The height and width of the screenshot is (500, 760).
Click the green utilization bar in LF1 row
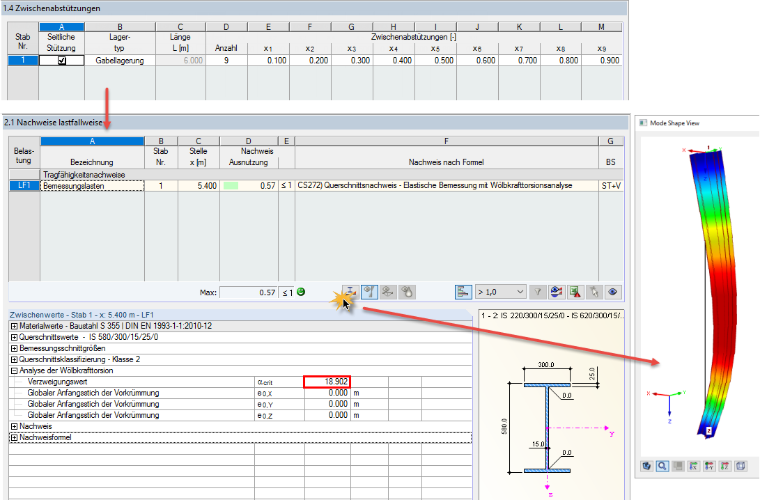coord(231,186)
